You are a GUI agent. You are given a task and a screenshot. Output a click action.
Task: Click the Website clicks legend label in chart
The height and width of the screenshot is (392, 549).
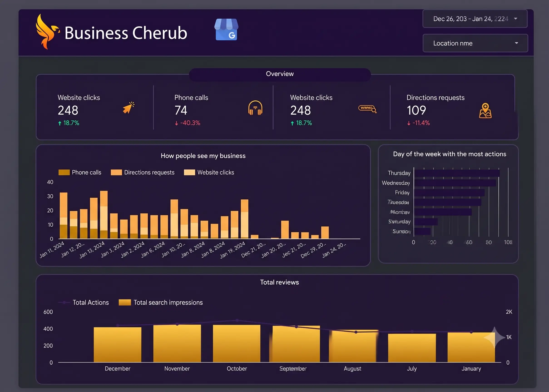pos(216,172)
